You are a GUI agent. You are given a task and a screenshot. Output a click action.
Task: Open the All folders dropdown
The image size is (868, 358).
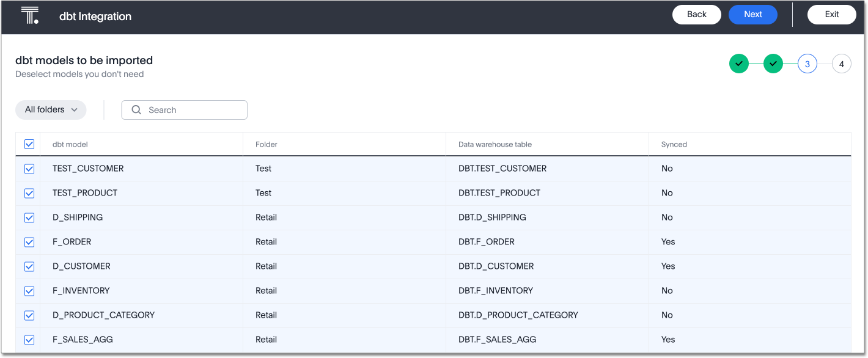50,110
